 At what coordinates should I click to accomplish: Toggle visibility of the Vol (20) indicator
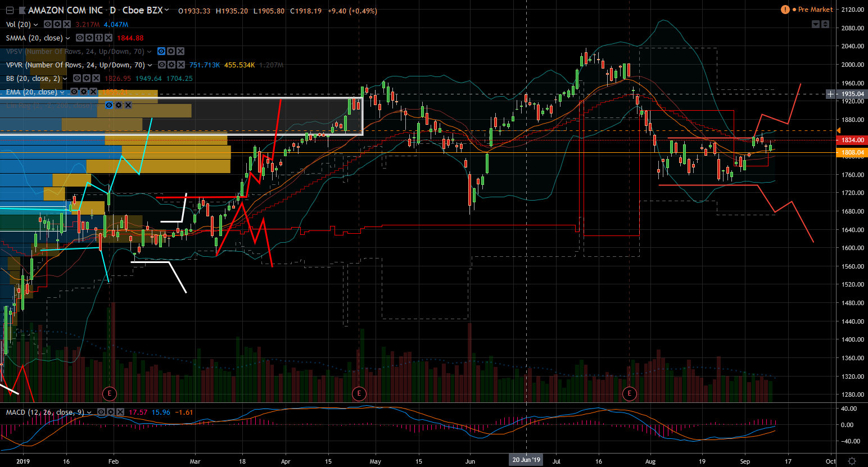point(48,25)
